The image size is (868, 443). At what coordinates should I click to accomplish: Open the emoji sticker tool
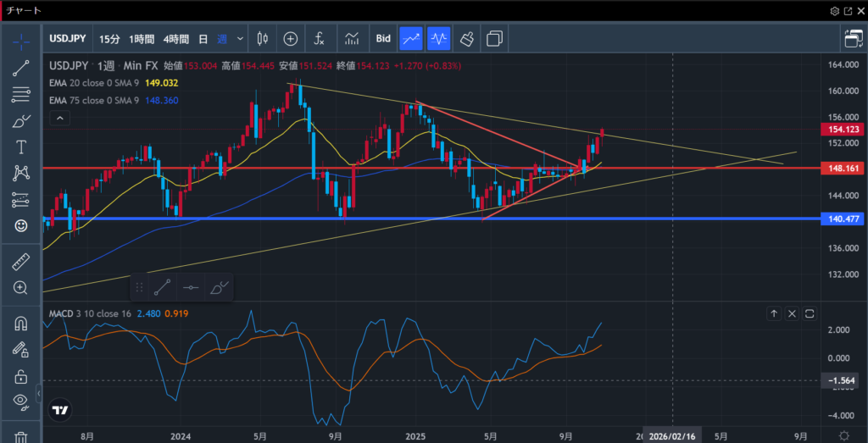[21, 226]
